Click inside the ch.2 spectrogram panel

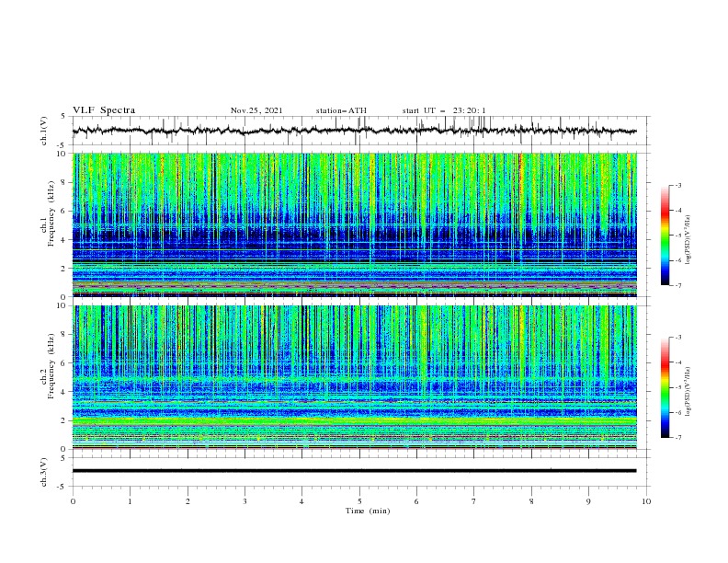tap(354, 377)
